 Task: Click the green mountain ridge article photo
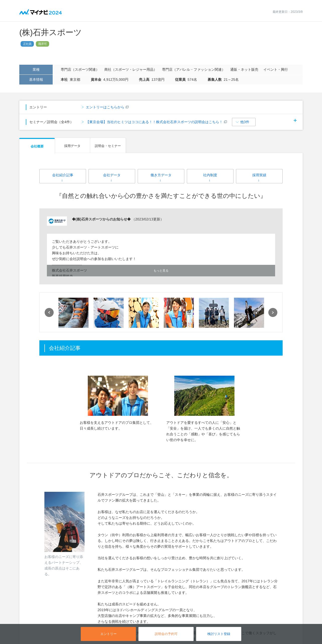coord(204,395)
